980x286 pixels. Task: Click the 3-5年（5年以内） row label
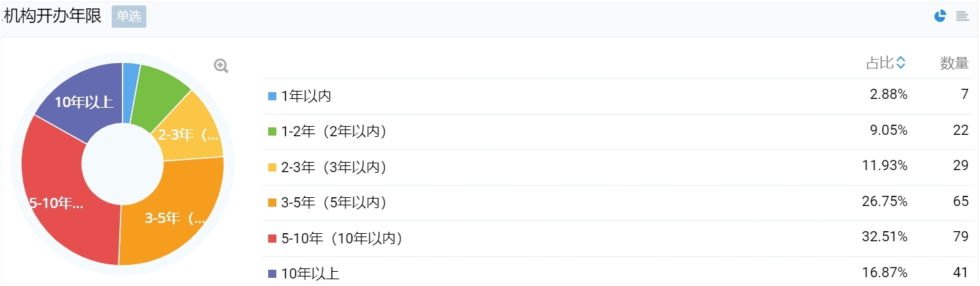[334, 203]
